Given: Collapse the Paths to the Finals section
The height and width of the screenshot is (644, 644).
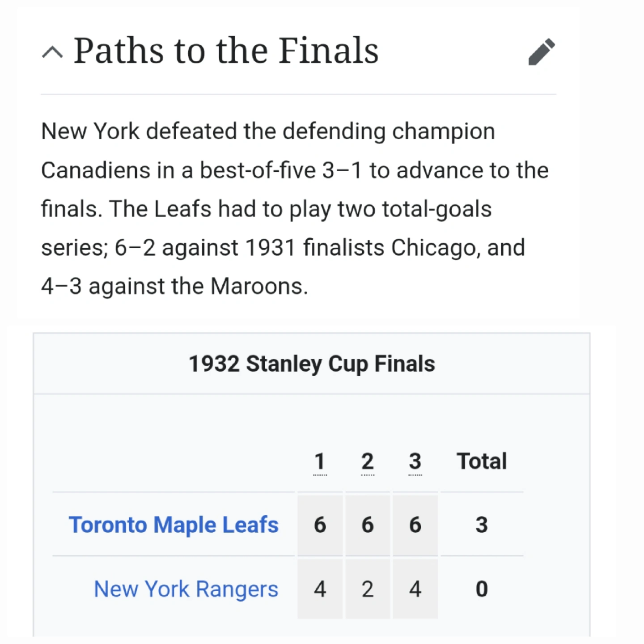Looking at the screenshot, I should [x=52, y=53].
